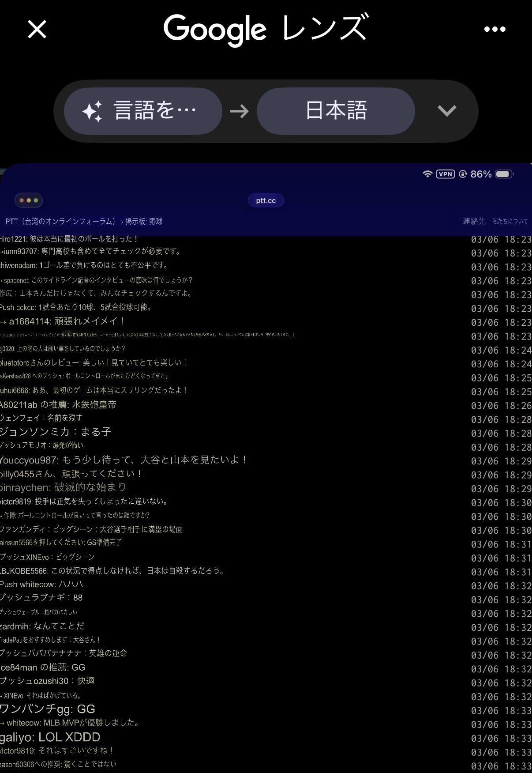Choose the target language 日本語 pill
This screenshot has height=773, width=532.
point(336,111)
